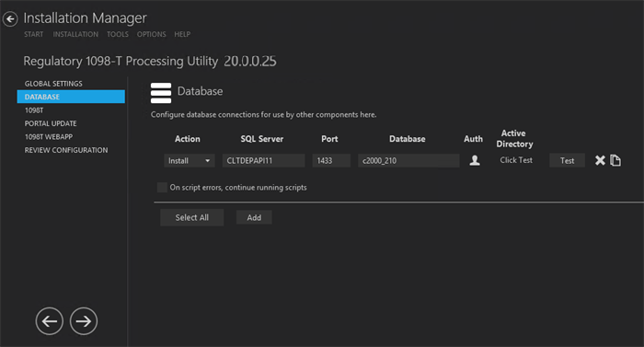Go to next step with right arrow
644x347 pixels.
click(x=84, y=321)
